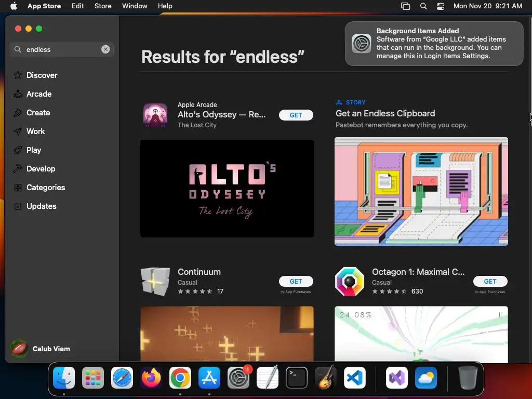Get Alto's Odyssey app
The height and width of the screenshot is (399, 532).
[x=296, y=115]
